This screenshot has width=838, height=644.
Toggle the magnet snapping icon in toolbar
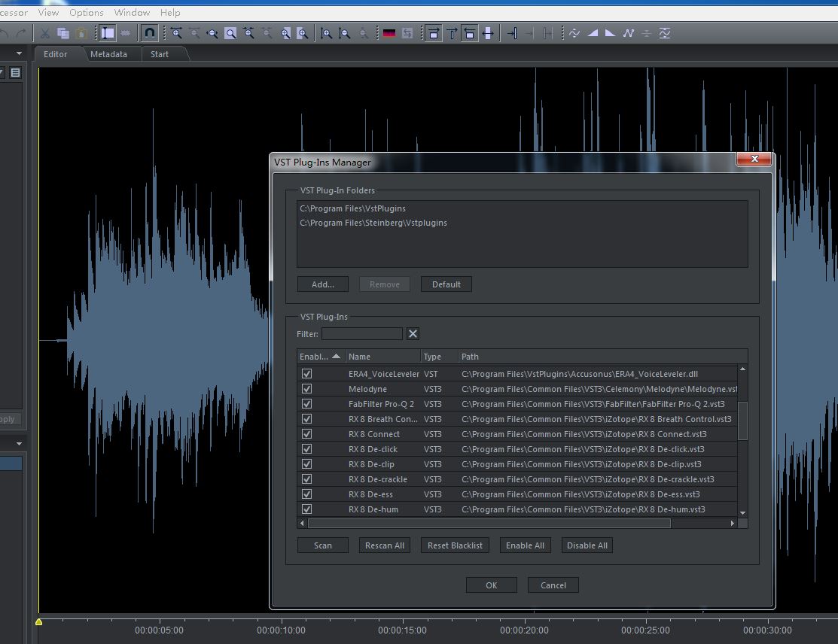point(149,33)
